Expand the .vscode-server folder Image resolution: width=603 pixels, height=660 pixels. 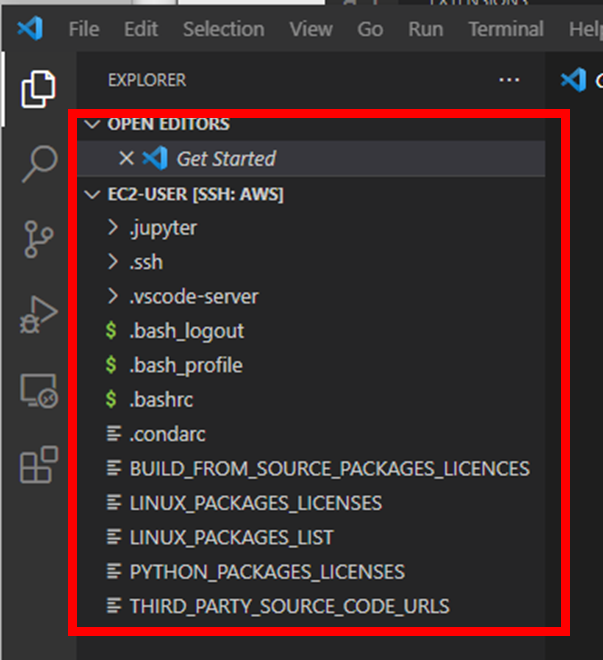point(113,296)
